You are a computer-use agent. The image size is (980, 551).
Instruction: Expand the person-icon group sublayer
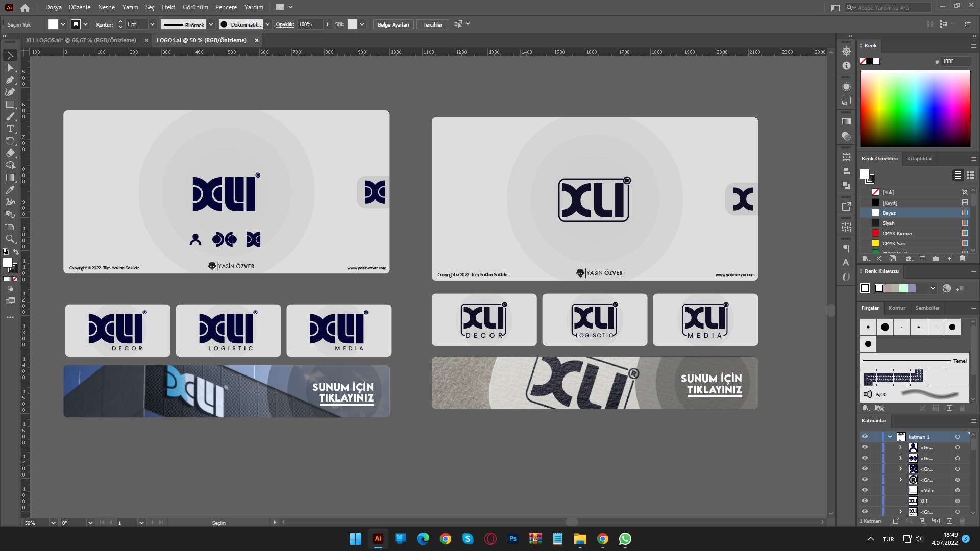(900, 447)
